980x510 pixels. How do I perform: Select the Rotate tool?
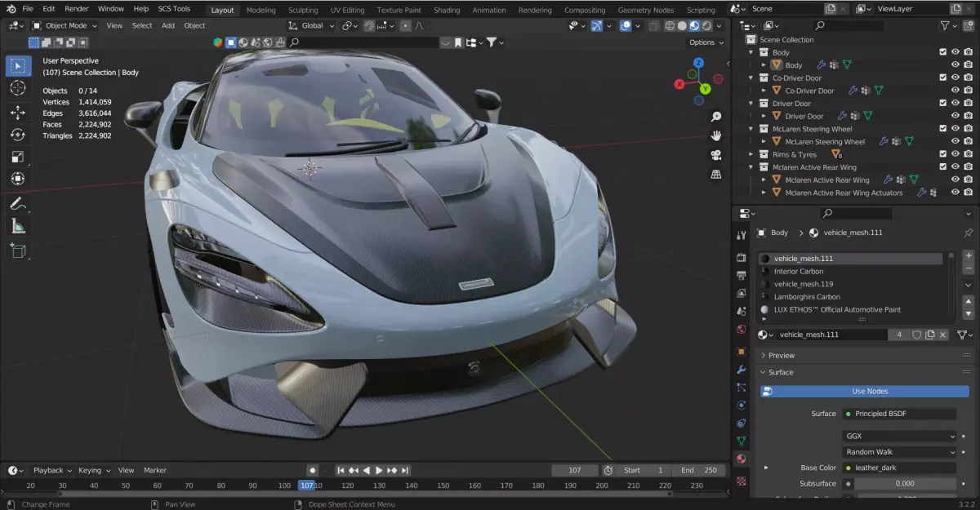(18, 135)
